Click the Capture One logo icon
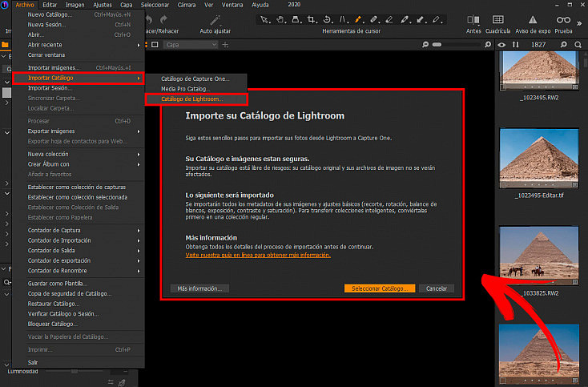The height and width of the screenshot is (387, 588). (x=4, y=5)
